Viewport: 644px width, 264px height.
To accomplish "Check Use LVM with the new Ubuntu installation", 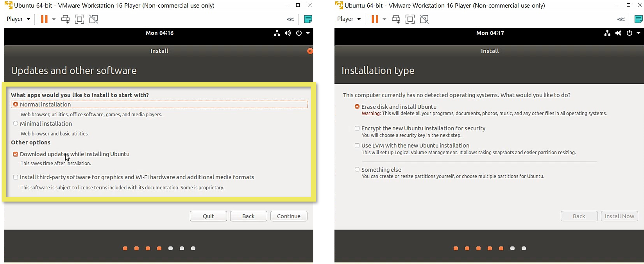I will click(x=357, y=145).
